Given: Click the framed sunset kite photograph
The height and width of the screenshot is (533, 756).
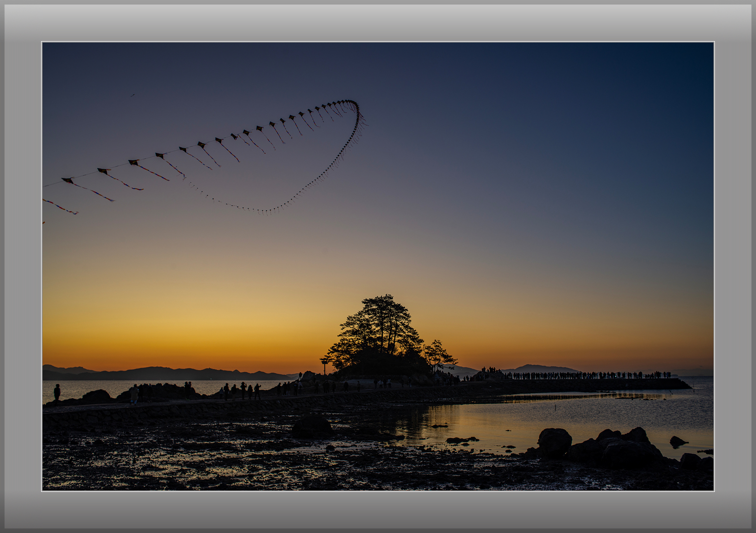Looking at the screenshot, I should pos(378,266).
